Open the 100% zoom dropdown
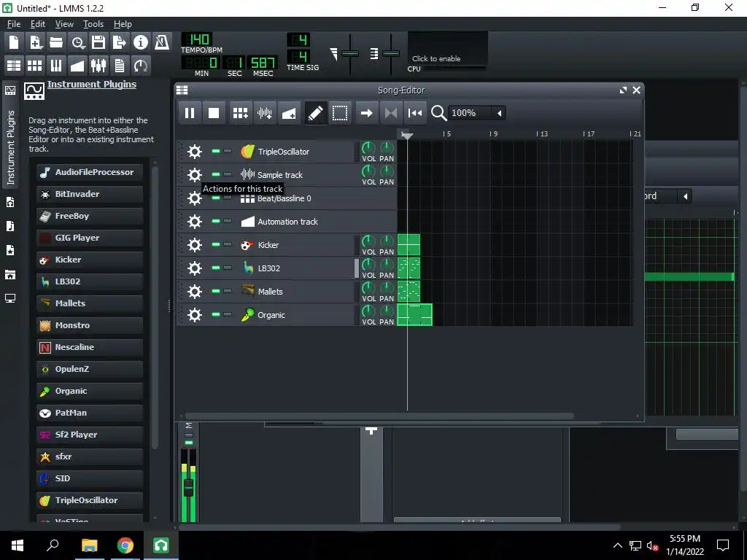The image size is (747, 560). coord(477,113)
